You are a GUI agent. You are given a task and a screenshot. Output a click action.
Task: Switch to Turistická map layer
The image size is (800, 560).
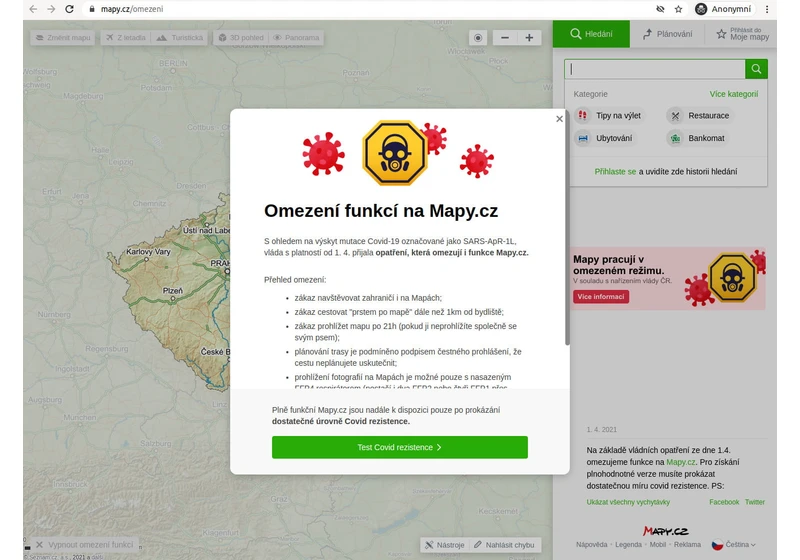click(x=180, y=38)
